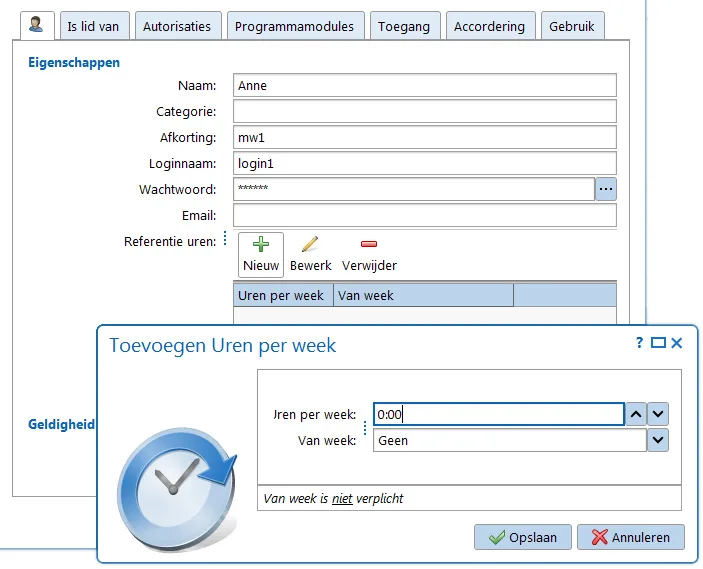This screenshot has height=569, width=703.
Task: Open the user profile icon tab
Action: click(x=37, y=25)
